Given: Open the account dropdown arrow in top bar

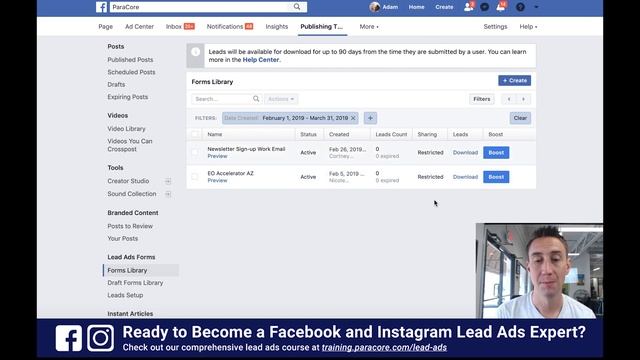Looking at the screenshot, I should pyautogui.click(x=536, y=7).
